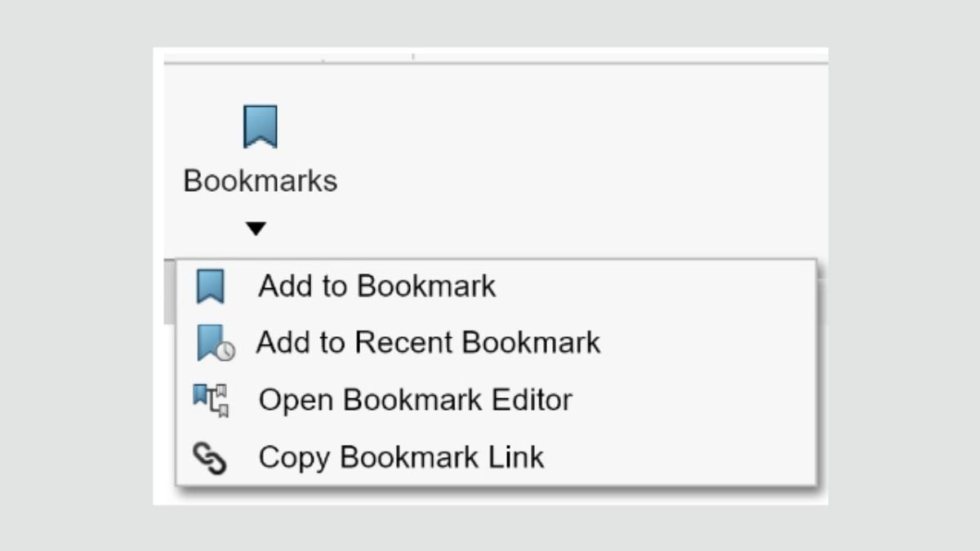Click the bookmark-with-clock Recent Bookmark icon
The width and height of the screenshot is (980, 551).
pos(214,343)
